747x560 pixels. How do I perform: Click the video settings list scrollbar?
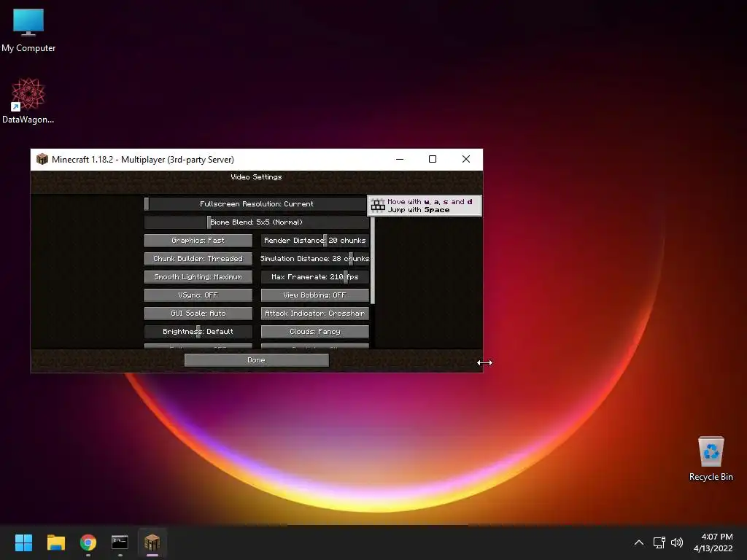click(373, 260)
